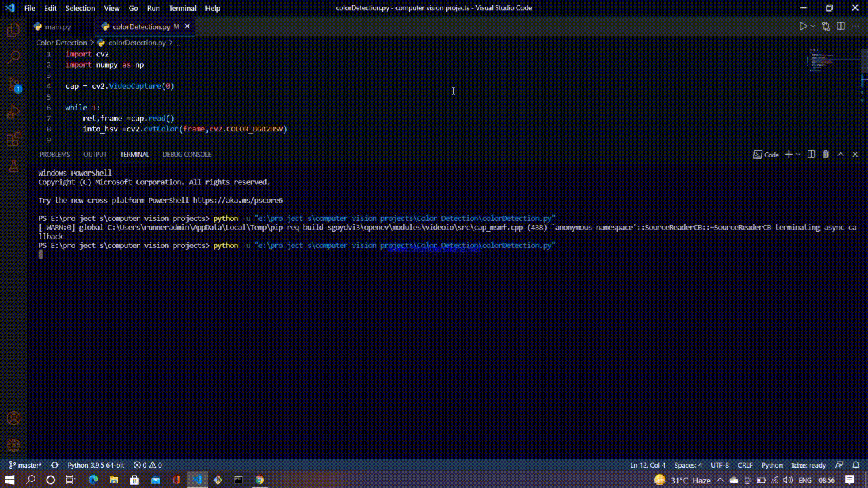Open Windows Start menu
The width and height of the screenshot is (868, 488).
10,480
